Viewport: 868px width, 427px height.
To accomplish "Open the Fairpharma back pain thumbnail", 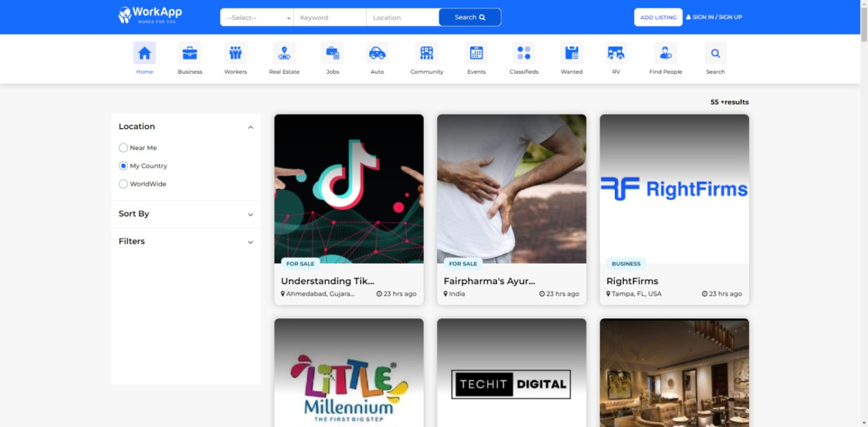I will (x=512, y=189).
